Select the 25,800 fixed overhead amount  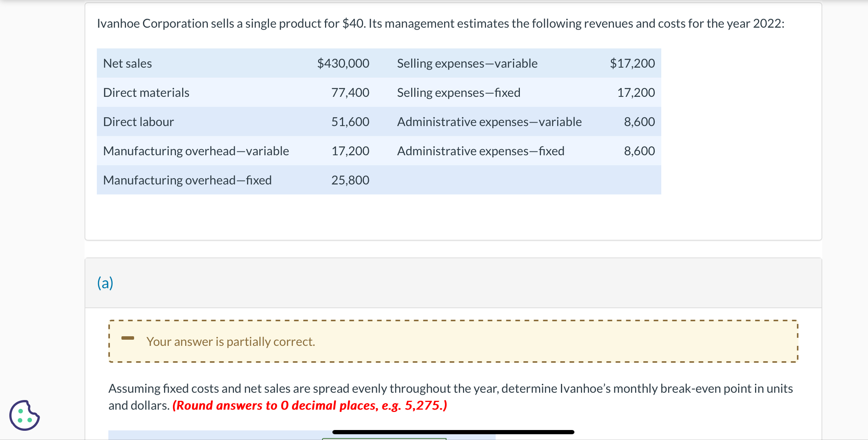[x=350, y=180]
